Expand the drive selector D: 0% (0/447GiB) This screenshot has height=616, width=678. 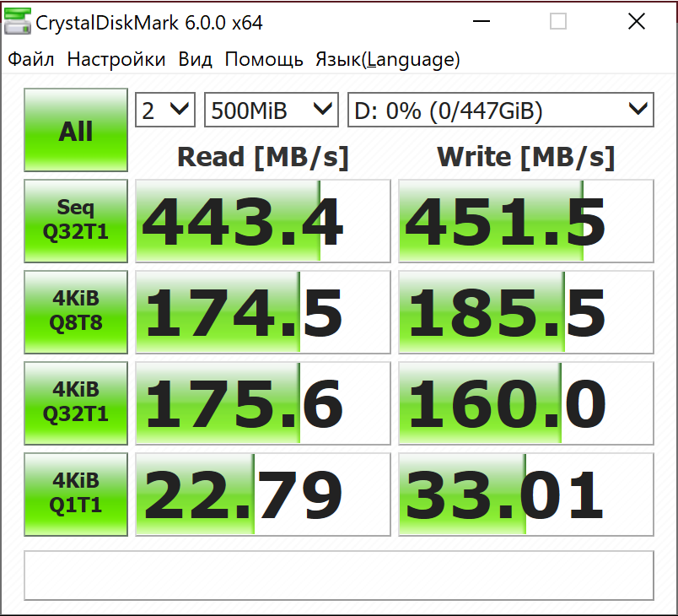coord(501,110)
